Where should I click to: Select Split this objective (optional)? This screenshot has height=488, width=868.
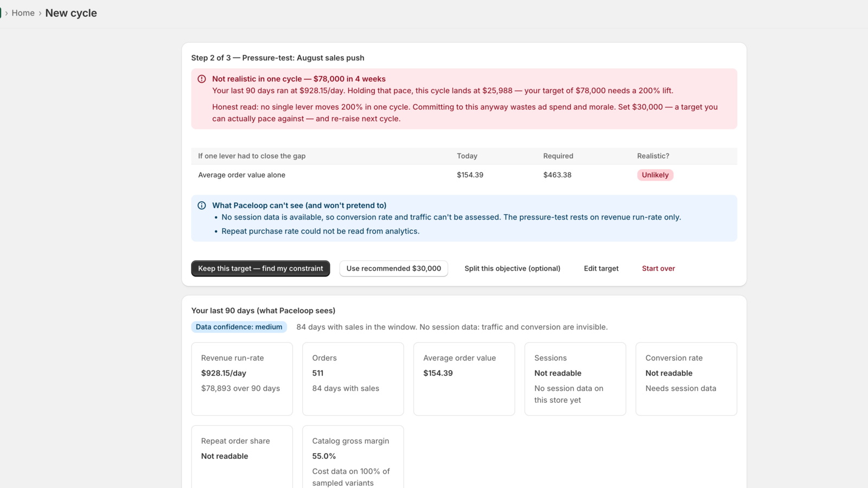[x=512, y=268]
